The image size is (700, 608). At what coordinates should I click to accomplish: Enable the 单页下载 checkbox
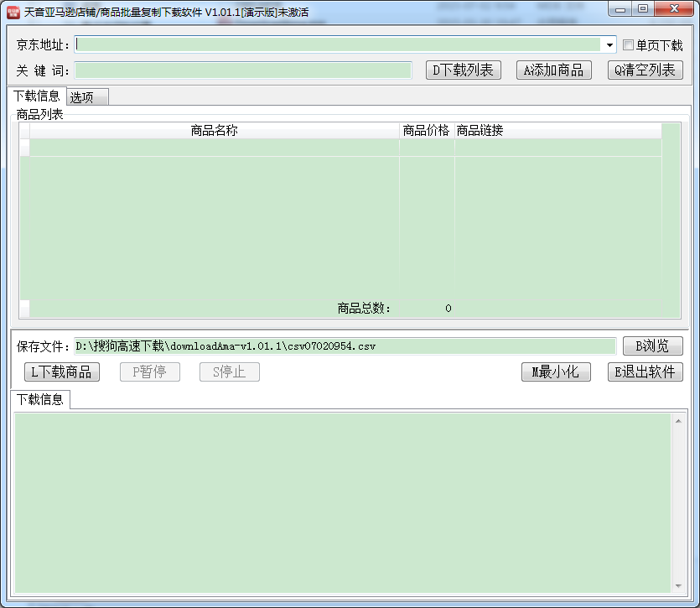(628, 44)
